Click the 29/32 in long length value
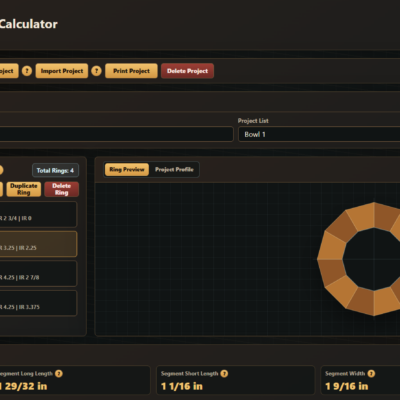400x400 pixels. (23, 386)
